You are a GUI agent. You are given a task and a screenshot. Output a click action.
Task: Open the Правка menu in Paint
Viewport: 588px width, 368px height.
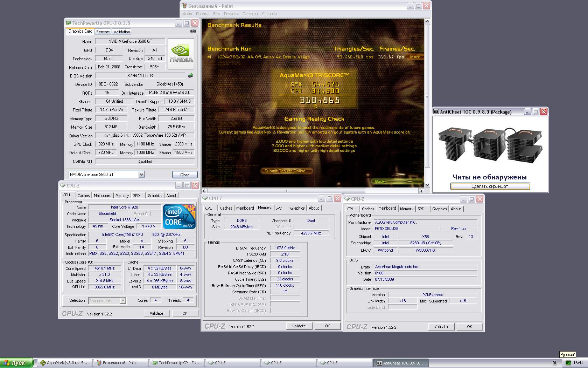pyautogui.click(x=203, y=14)
